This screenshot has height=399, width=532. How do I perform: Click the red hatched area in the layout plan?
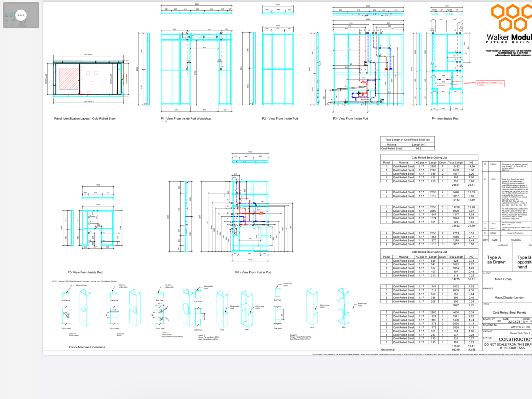click(69, 79)
